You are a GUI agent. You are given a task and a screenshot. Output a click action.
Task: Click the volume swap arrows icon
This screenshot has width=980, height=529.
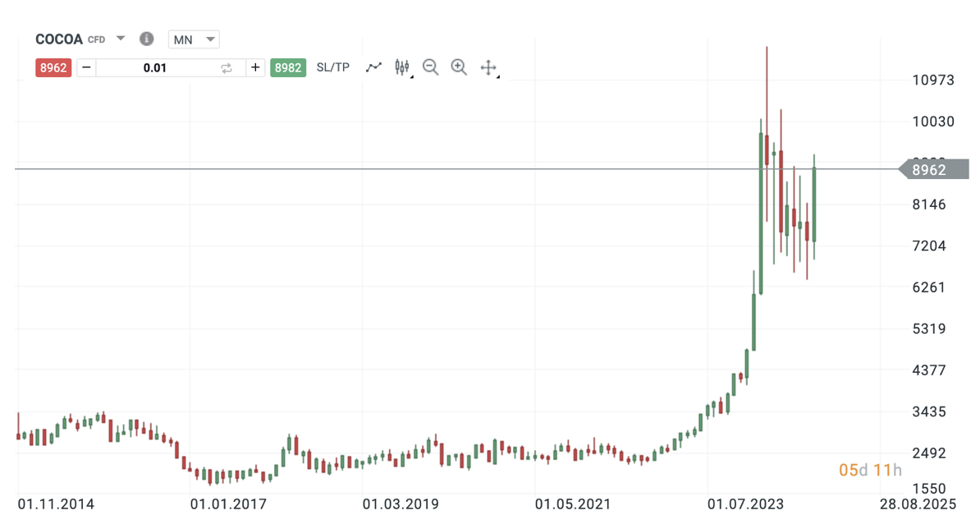pyautogui.click(x=227, y=67)
